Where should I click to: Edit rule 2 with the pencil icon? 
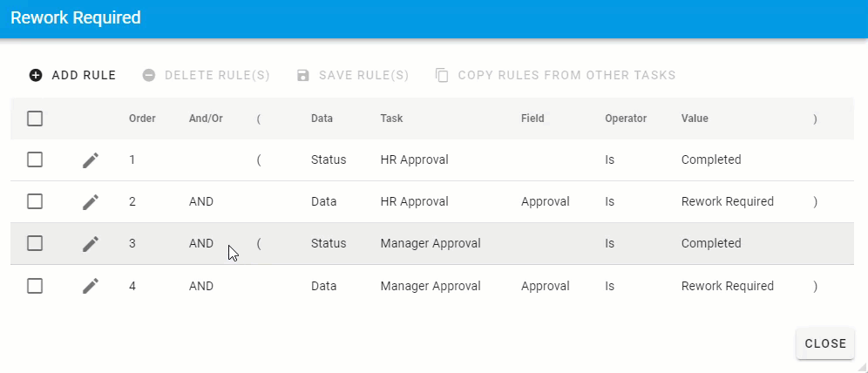pyautogui.click(x=91, y=202)
